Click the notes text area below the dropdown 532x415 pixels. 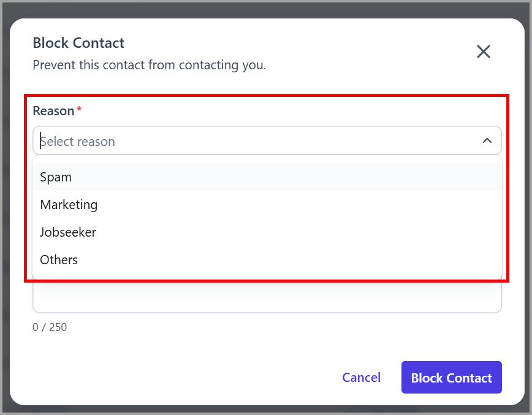[x=267, y=297]
